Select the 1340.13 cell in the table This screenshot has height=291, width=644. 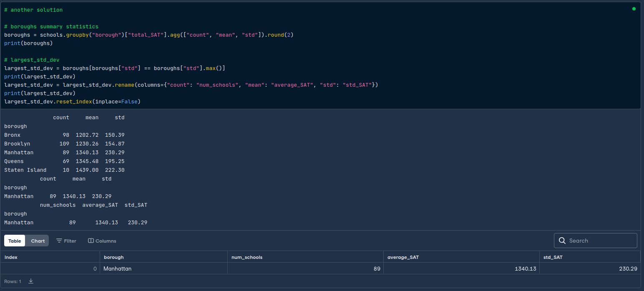[461, 268]
